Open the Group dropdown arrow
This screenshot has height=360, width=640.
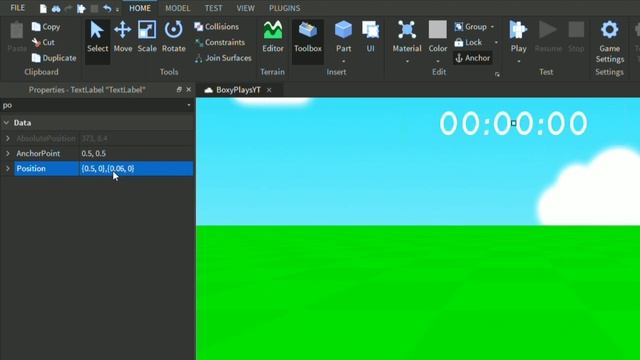coord(492,27)
